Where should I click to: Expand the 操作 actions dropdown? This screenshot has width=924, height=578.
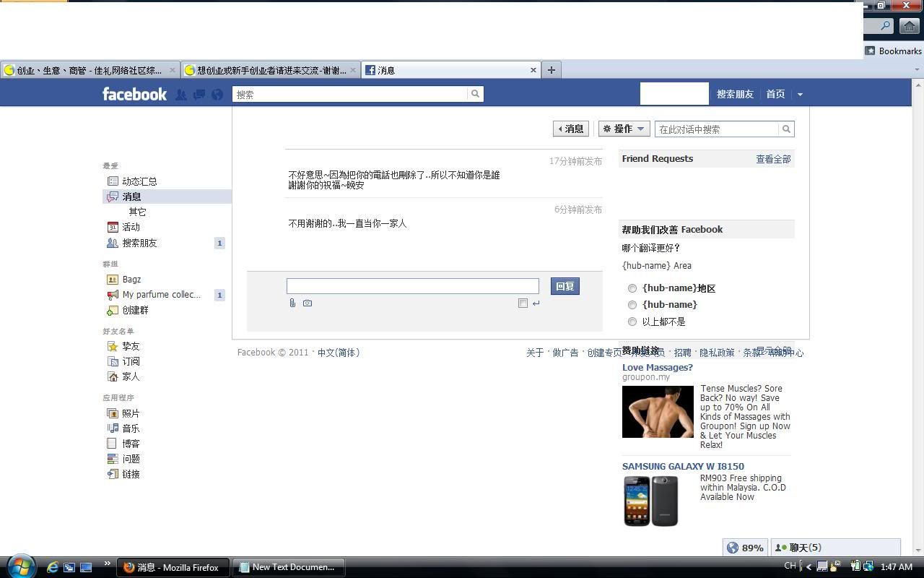(x=624, y=129)
